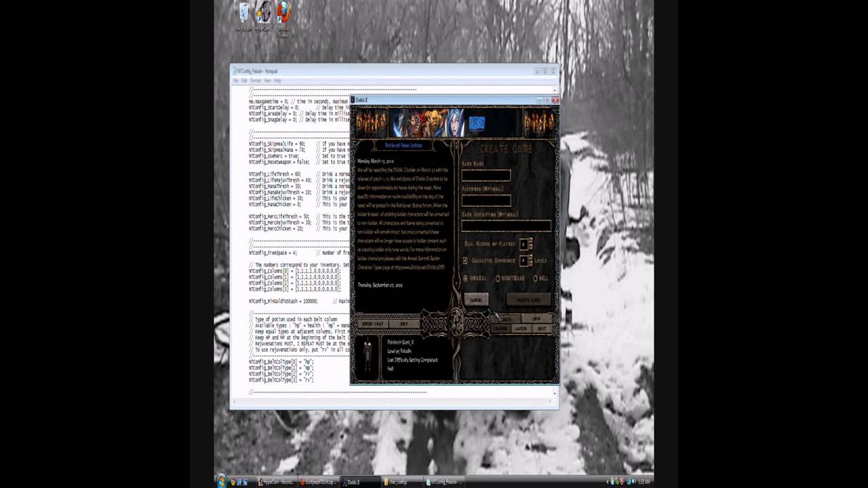Image resolution: width=868 pixels, height=488 pixels.
Task: Switch to the Firefox taskbar window
Action: 319,482
